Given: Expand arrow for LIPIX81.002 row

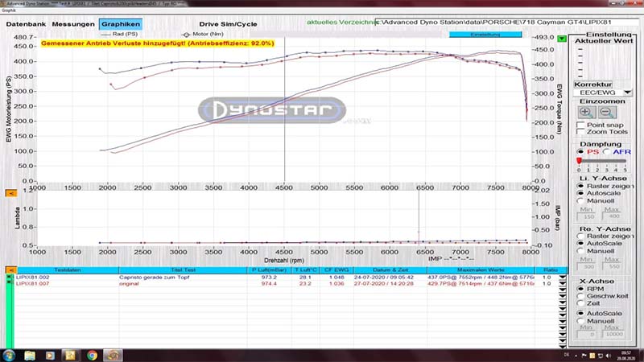Looking at the screenshot, I should (563, 277).
